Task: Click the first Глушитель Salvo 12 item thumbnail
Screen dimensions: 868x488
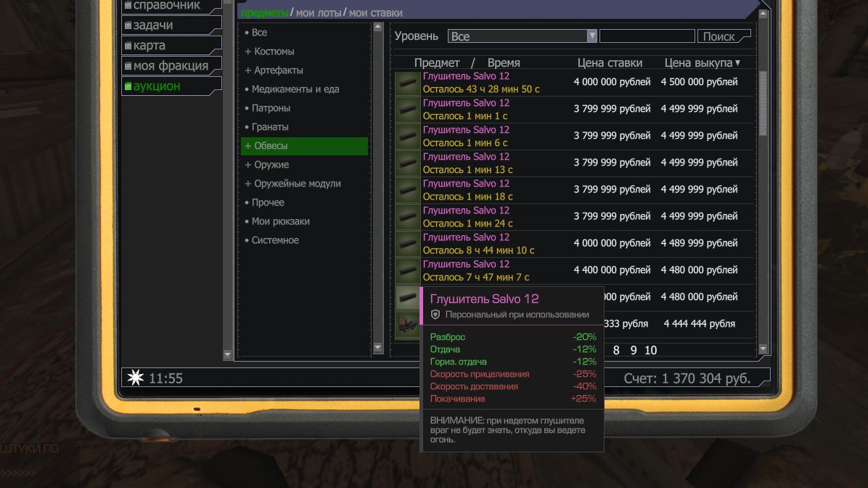Action: point(407,83)
